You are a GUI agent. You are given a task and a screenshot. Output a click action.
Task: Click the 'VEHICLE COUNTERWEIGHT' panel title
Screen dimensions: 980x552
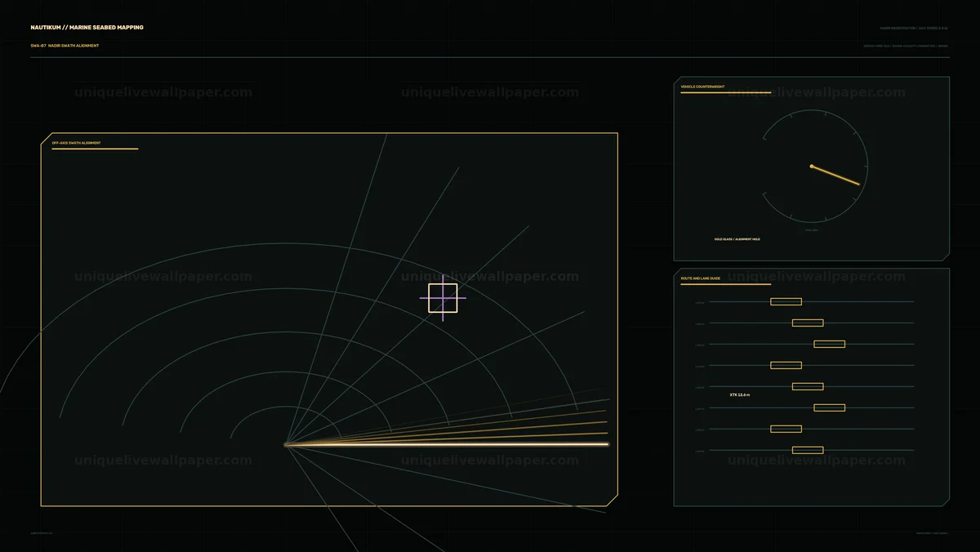point(702,87)
